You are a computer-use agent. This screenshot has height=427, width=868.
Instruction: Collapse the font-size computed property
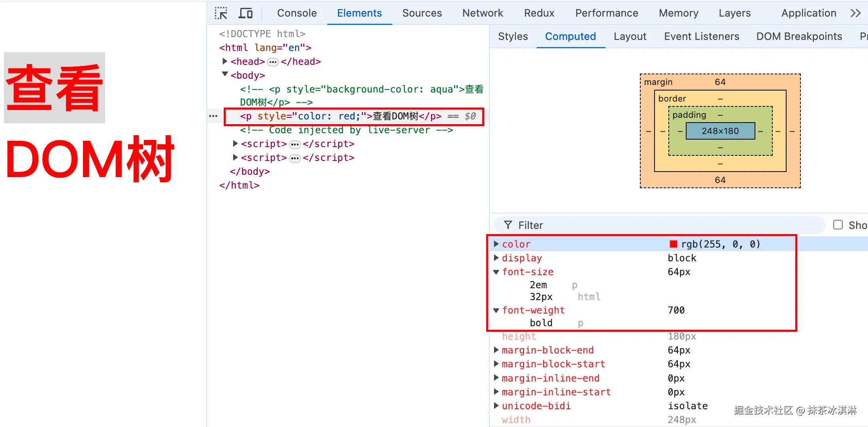496,272
